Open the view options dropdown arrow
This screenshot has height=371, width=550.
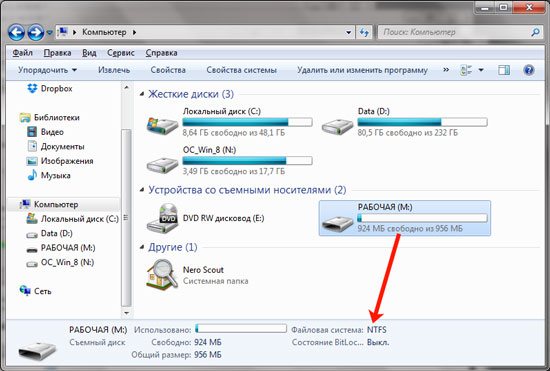coord(481,70)
